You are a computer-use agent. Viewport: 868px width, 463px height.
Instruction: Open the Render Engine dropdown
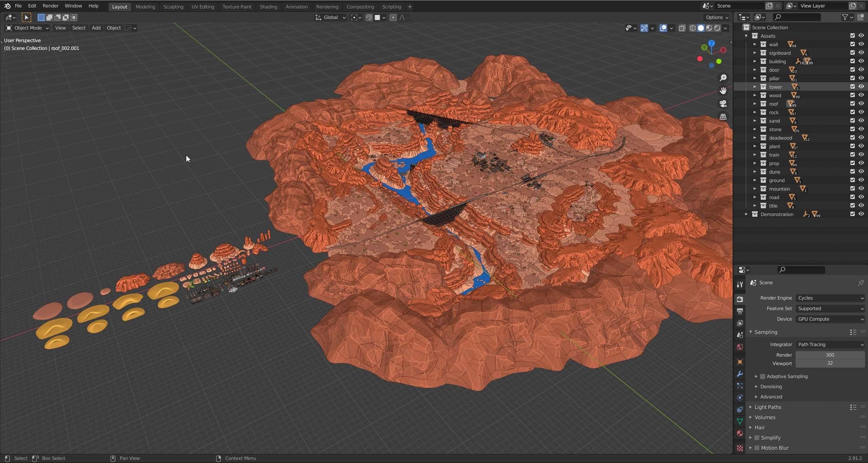(x=830, y=298)
